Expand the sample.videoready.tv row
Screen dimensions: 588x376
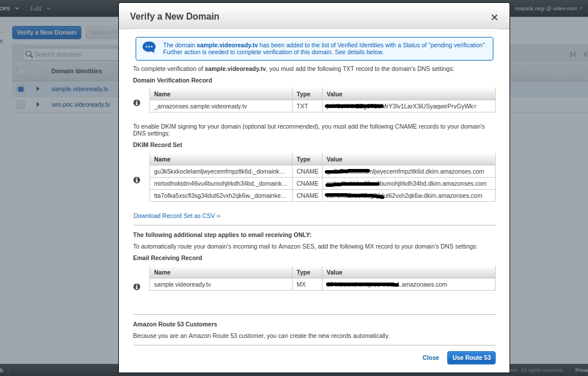click(x=38, y=89)
